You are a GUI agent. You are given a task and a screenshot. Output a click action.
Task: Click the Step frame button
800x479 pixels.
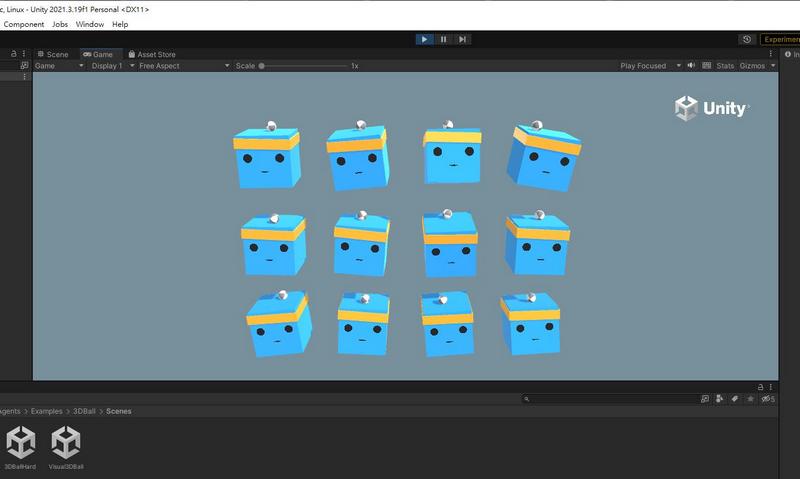click(462, 39)
